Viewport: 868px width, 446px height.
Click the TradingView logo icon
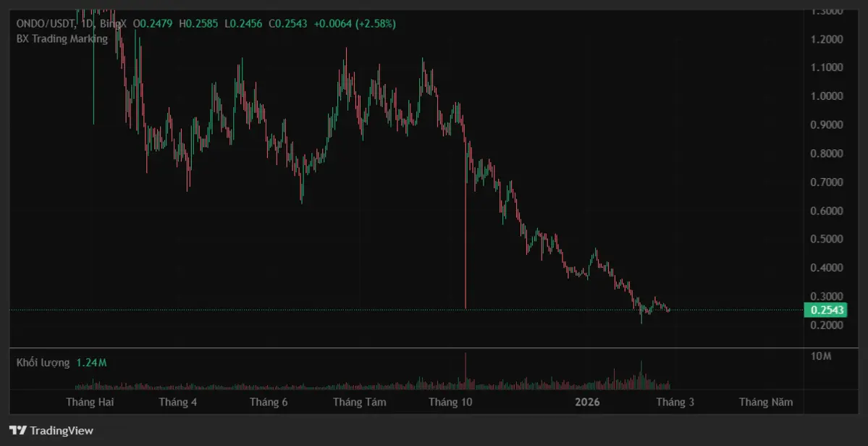(17, 430)
